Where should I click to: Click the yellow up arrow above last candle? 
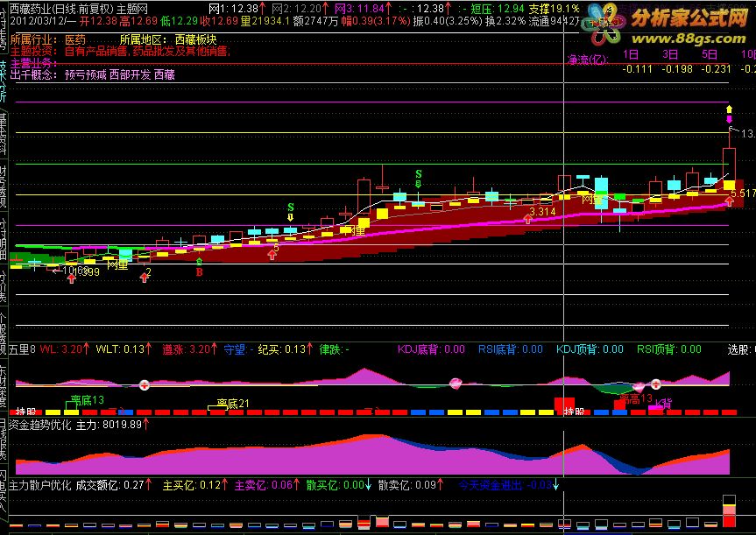(x=729, y=109)
